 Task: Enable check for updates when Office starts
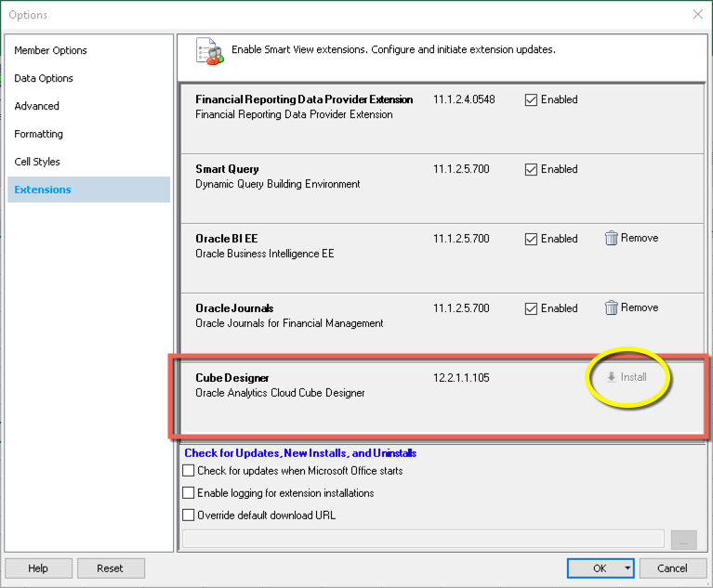[x=190, y=472]
